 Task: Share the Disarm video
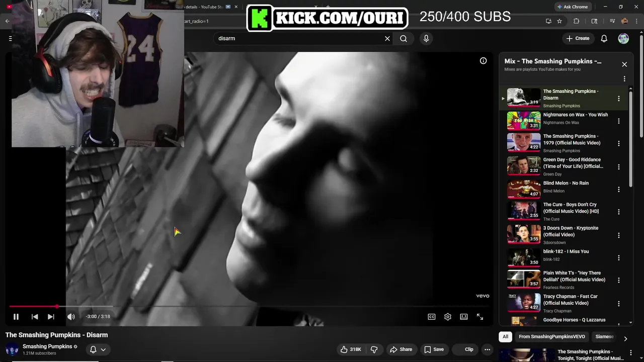(401, 349)
